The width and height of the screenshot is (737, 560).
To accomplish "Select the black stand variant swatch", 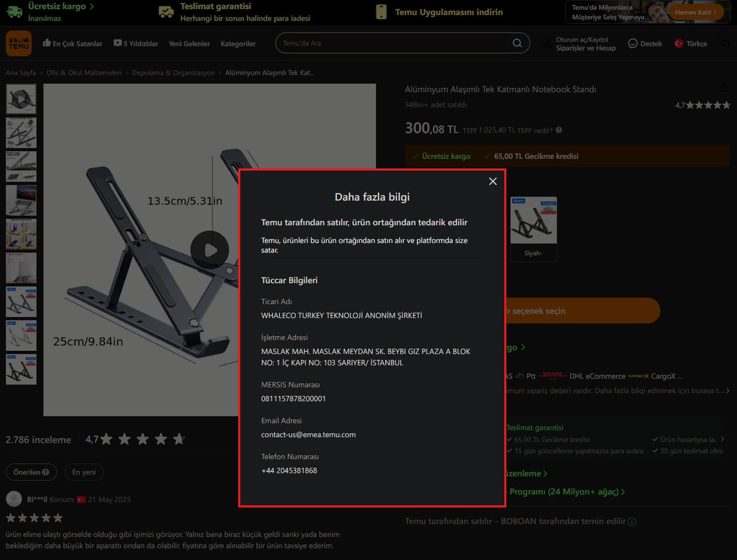I will point(533,219).
